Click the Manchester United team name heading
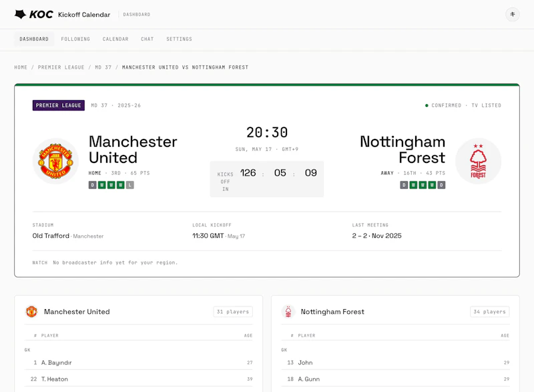 pos(133,150)
